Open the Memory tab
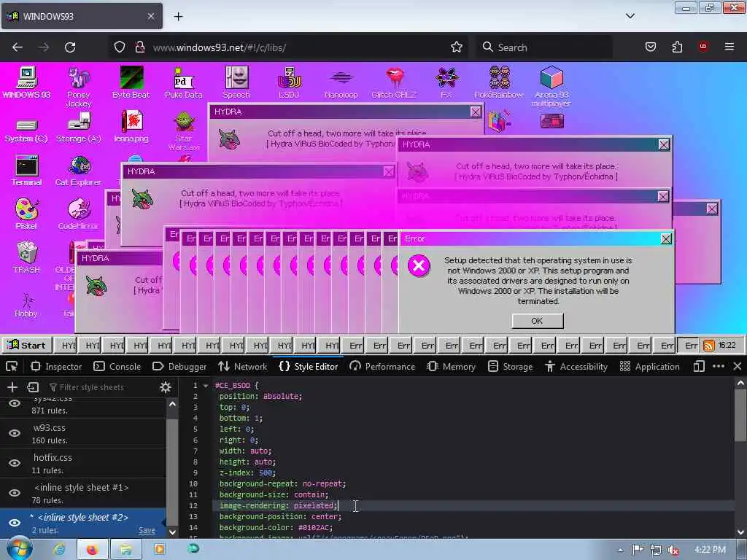This screenshot has width=747, height=560. [451, 366]
